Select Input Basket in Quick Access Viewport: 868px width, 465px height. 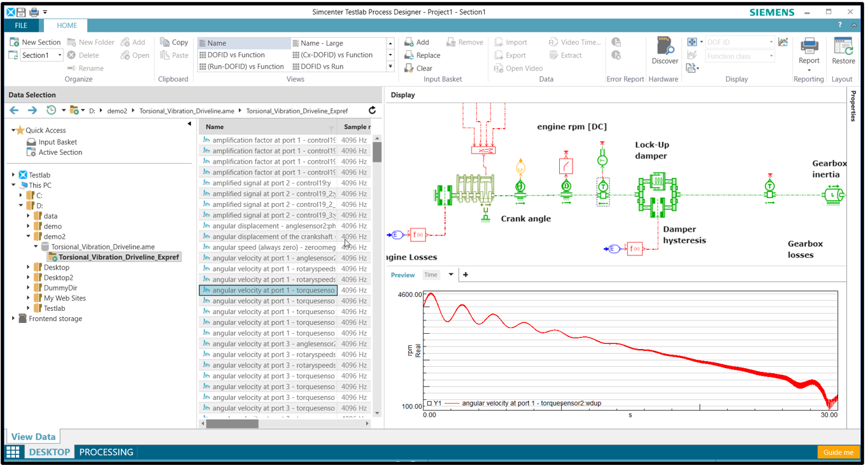point(57,142)
